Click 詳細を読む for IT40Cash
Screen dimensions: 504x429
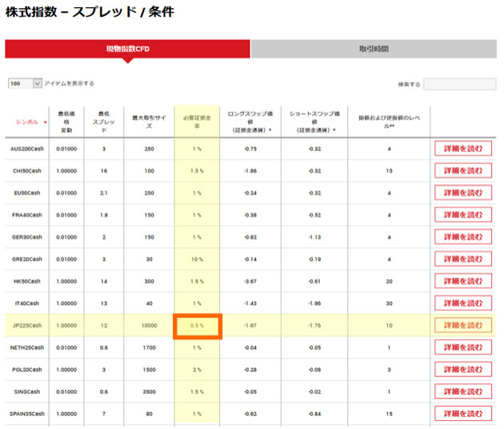(x=463, y=303)
